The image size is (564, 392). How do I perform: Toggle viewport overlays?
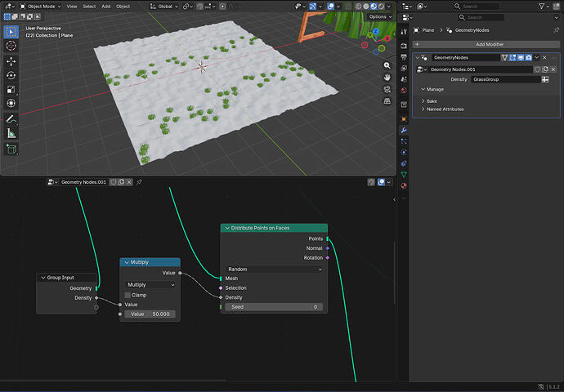point(330,7)
